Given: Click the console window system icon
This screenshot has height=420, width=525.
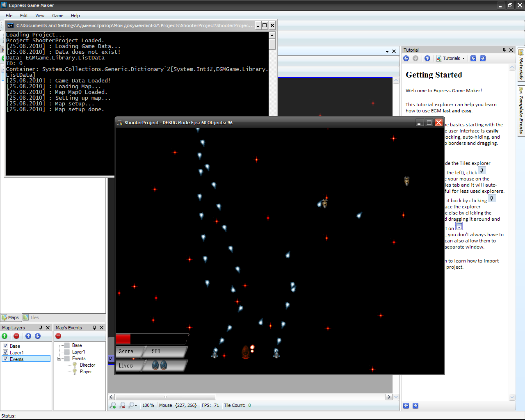Looking at the screenshot, I should coord(10,25).
